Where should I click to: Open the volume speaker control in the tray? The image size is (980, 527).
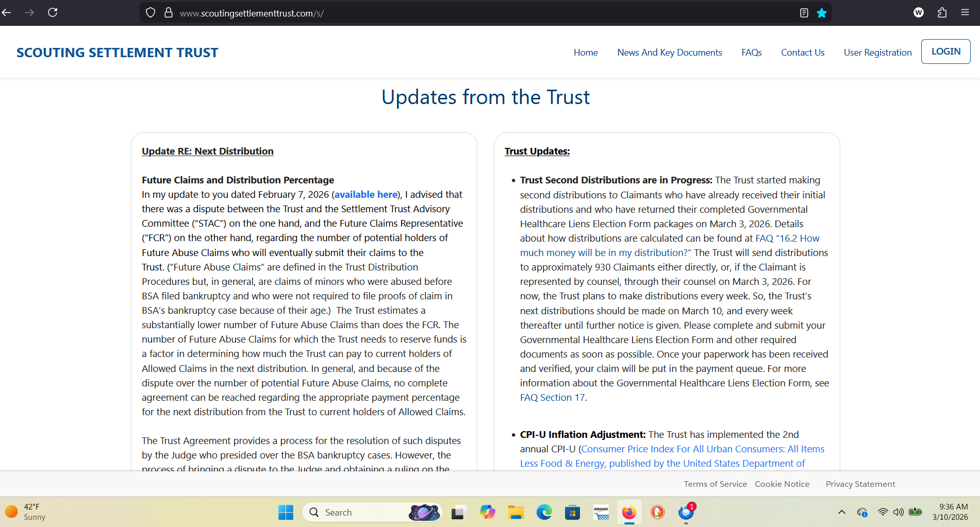point(899,512)
